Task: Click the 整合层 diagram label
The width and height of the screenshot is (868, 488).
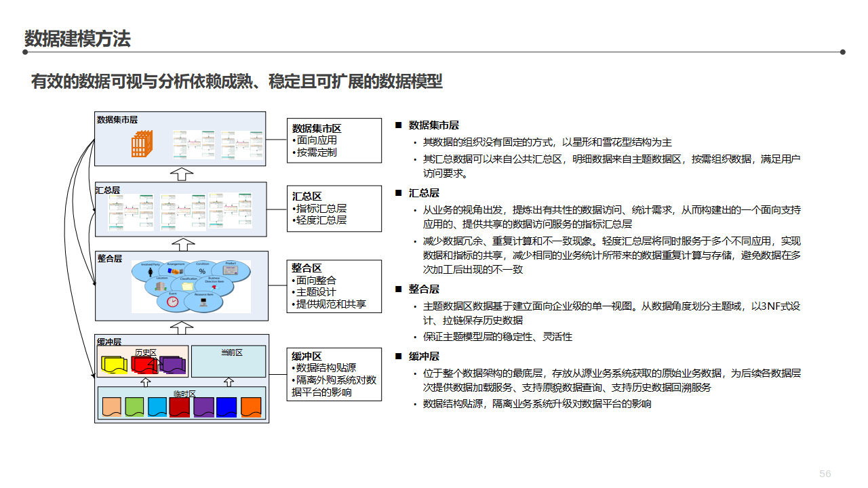Action: click(x=109, y=258)
